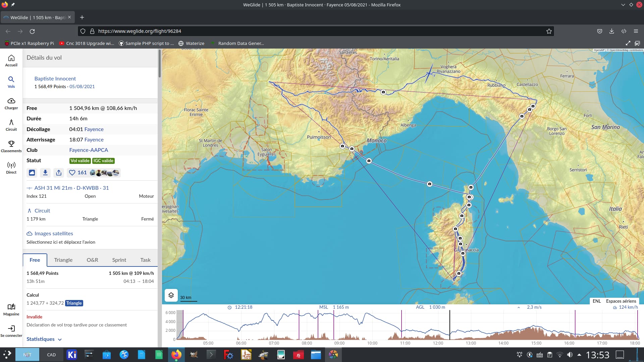644x362 pixels.
Task: Toggle Espaces aériens airspace overlay
Action: pyautogui.click(x=621, y=301)
